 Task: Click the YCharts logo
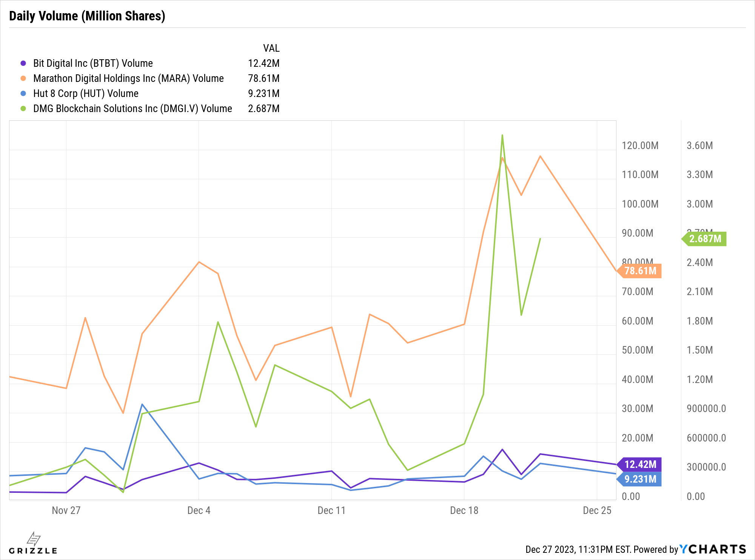click(712, 549)
